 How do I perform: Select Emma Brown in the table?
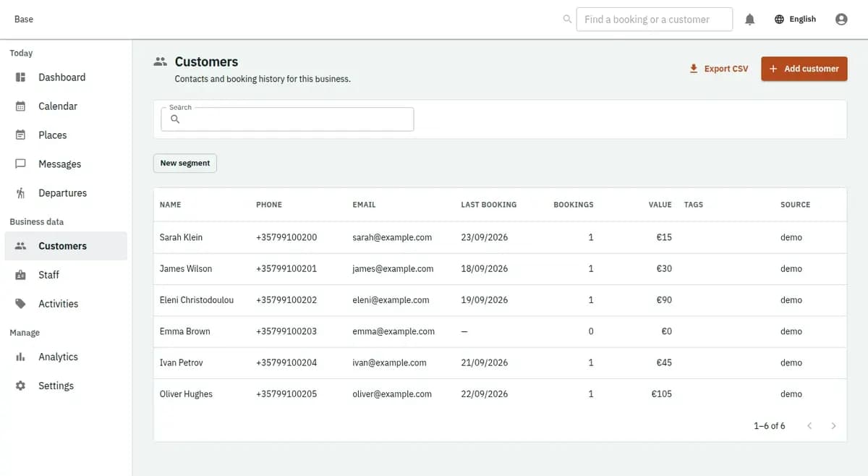[x=500, y=331]
